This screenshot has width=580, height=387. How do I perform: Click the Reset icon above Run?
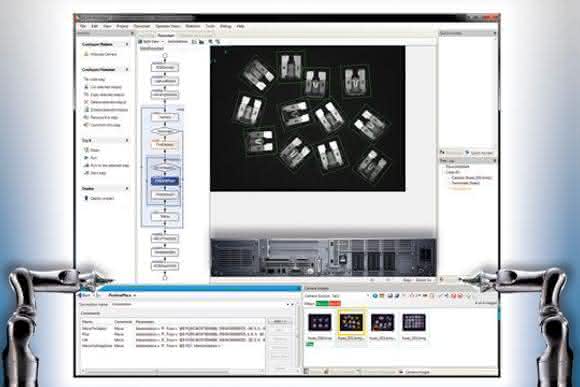[x=86, y=150]
